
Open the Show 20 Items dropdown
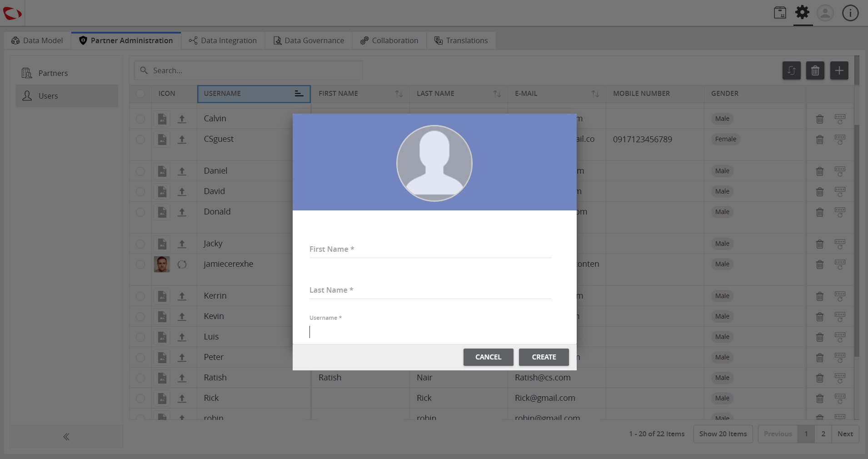pyautogui.click(x=723, y=434)
